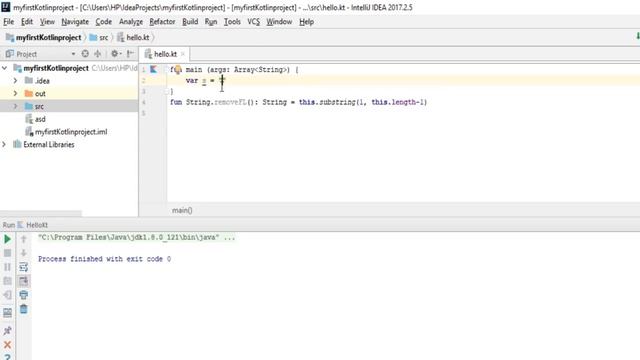Open the Tools menu
This screenshot has height=360, width=640.
(x=232, y=22)
